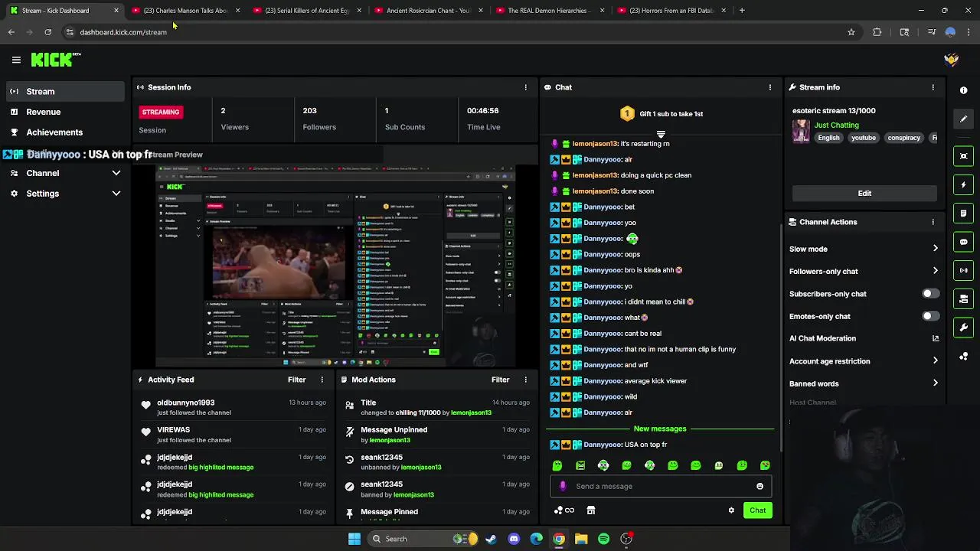The image size is (980, 551).
Task: Click the info icon in the right widget rail
Action: 963,90
